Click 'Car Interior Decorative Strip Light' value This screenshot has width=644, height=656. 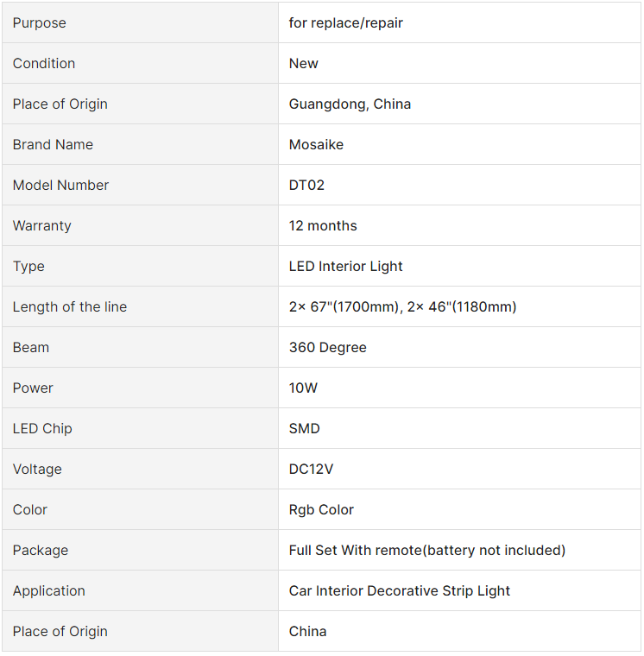pos(399,590)
